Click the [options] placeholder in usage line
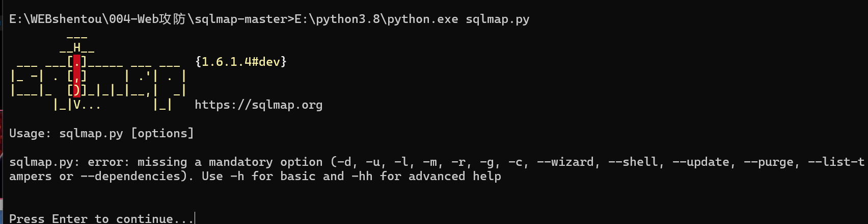This screenshot has height=224, width=868. pos(162,134)
